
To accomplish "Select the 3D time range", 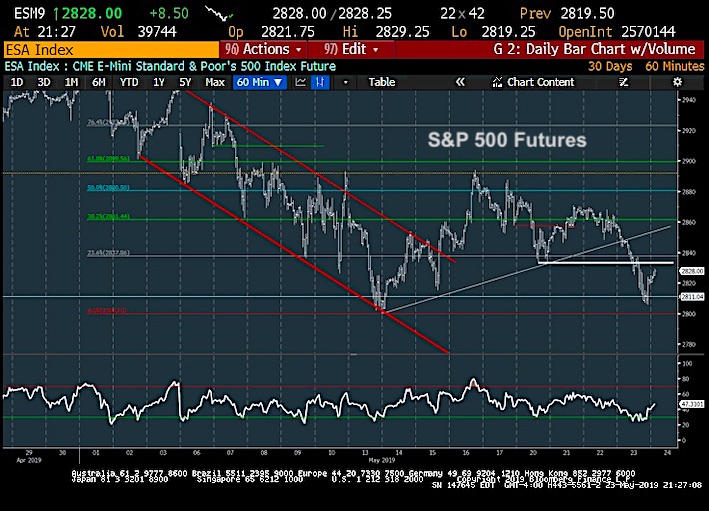I will tap(44, 82).
